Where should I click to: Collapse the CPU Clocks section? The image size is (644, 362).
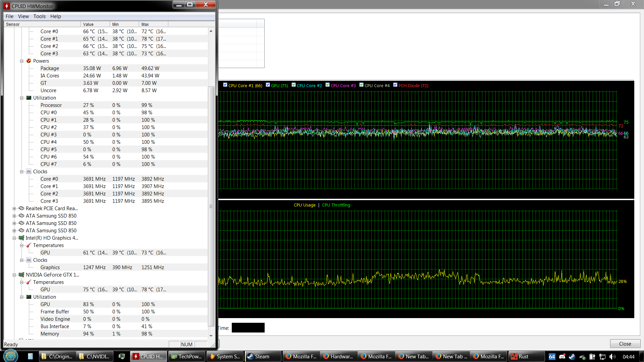(x=21, y=172)
